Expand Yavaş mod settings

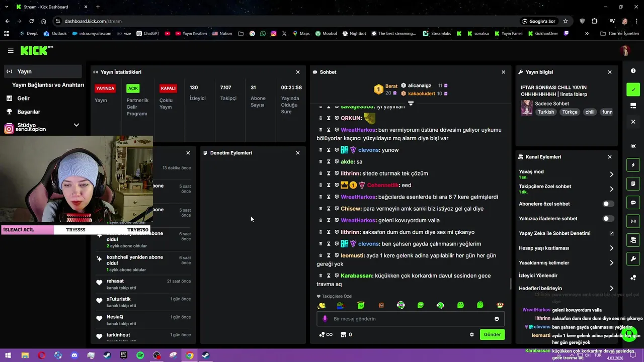(612, 174)
